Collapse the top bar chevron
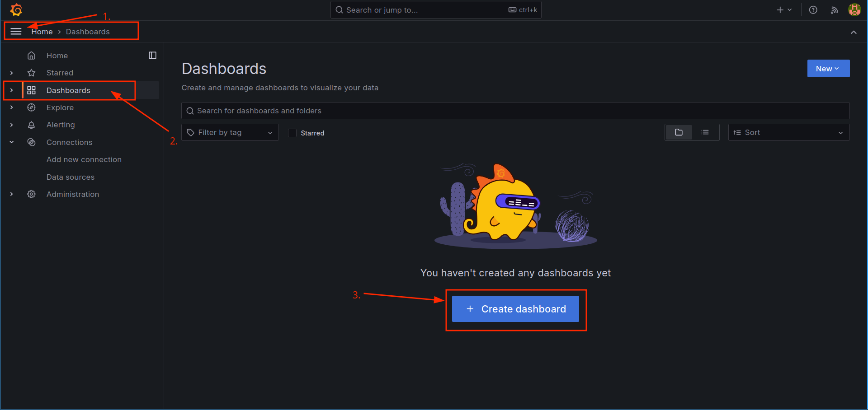The height and width of the screenshot is (410, 868). tap(854, 32)
